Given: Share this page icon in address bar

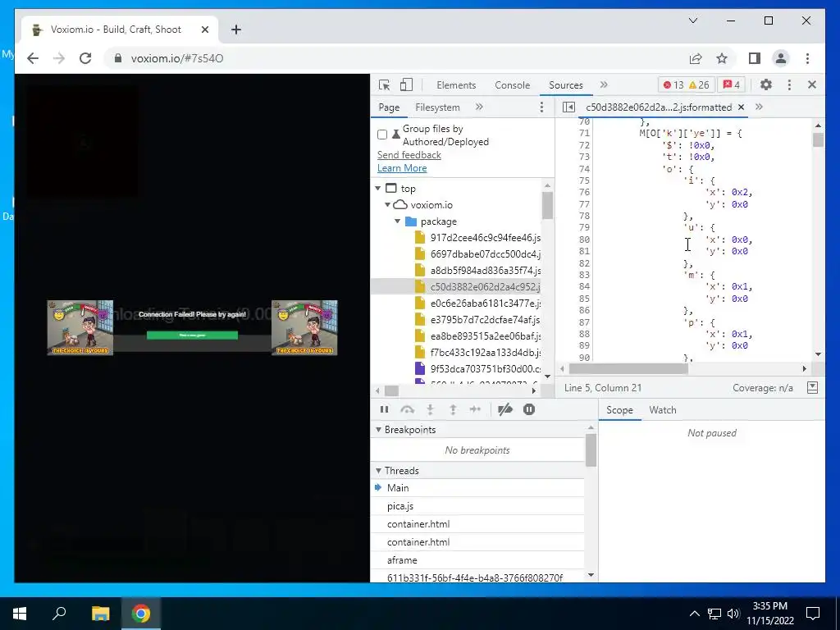Looking at the screenshot, I should pos(696,58).
